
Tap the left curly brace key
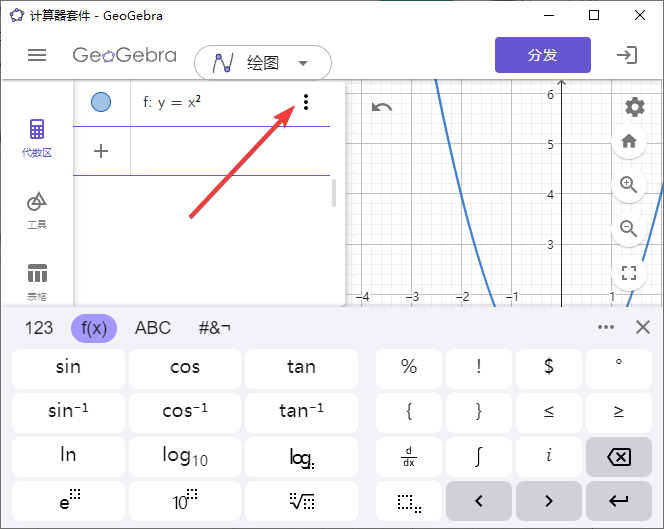409,412
